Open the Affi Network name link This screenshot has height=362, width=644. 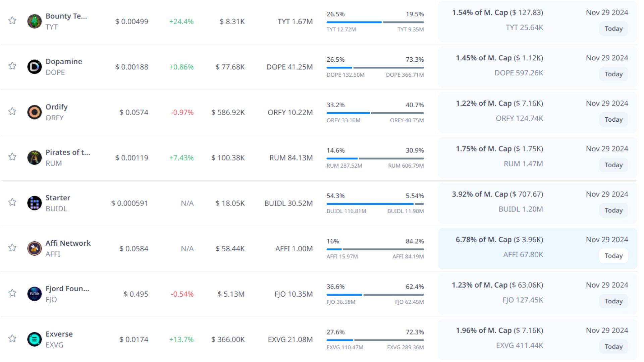68,243
